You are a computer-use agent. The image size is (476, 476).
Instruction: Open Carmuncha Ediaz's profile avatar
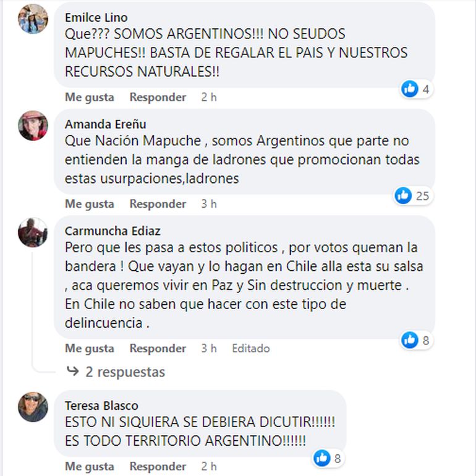point(33,232)
